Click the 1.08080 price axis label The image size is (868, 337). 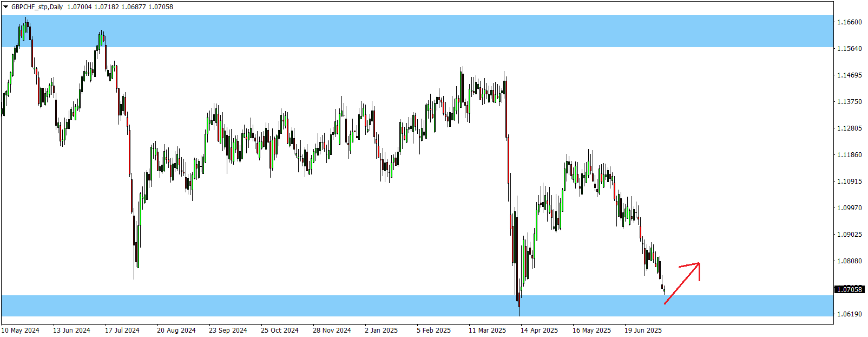point(850,261)
